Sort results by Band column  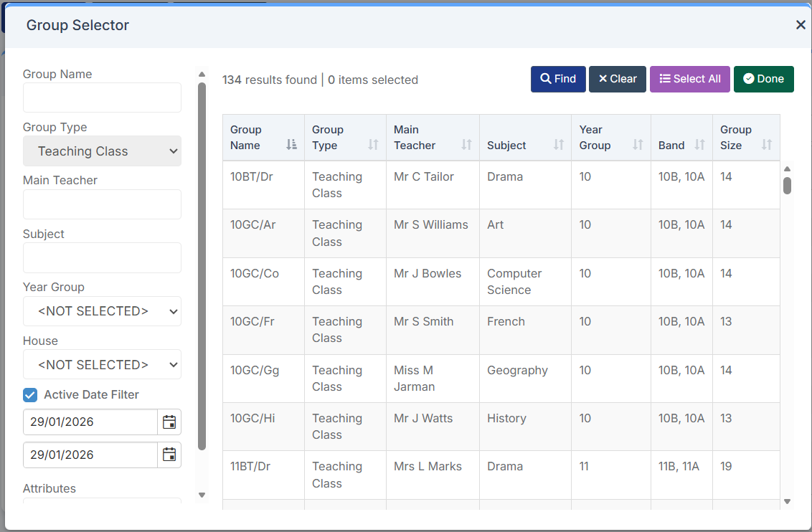coord(699,145)
